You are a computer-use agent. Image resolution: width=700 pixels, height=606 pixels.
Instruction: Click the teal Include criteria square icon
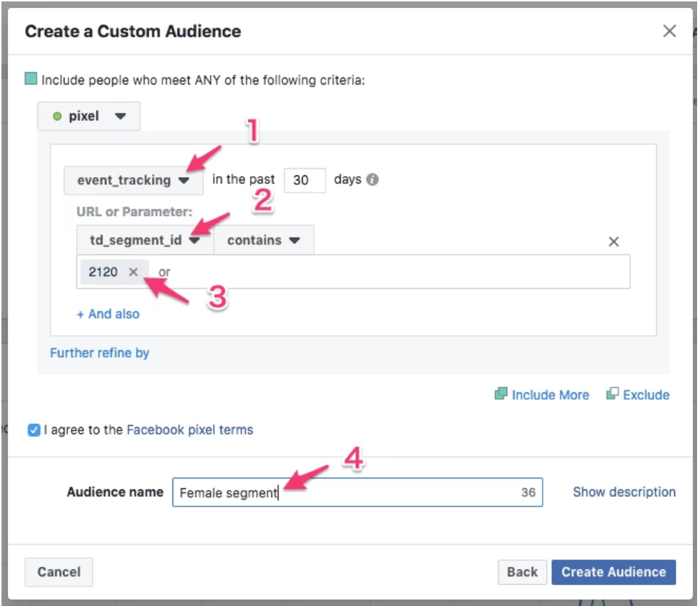pos(30,79)
